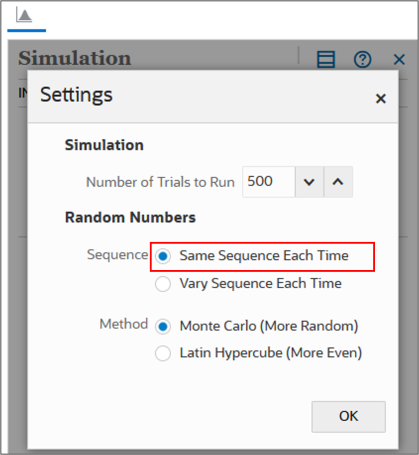Close the Simulation panel with blue X

(x=399, y=60)
